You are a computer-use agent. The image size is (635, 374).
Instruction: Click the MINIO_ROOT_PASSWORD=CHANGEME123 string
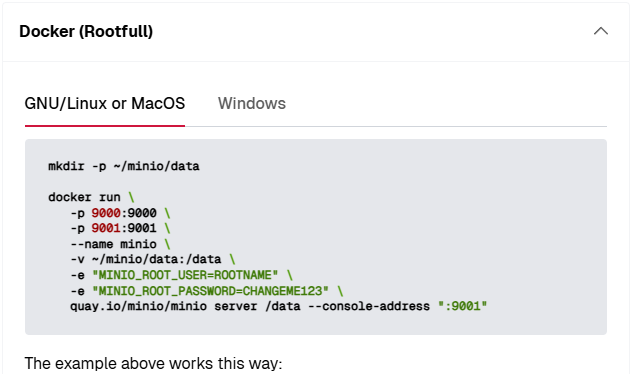(x=210, y=291)
